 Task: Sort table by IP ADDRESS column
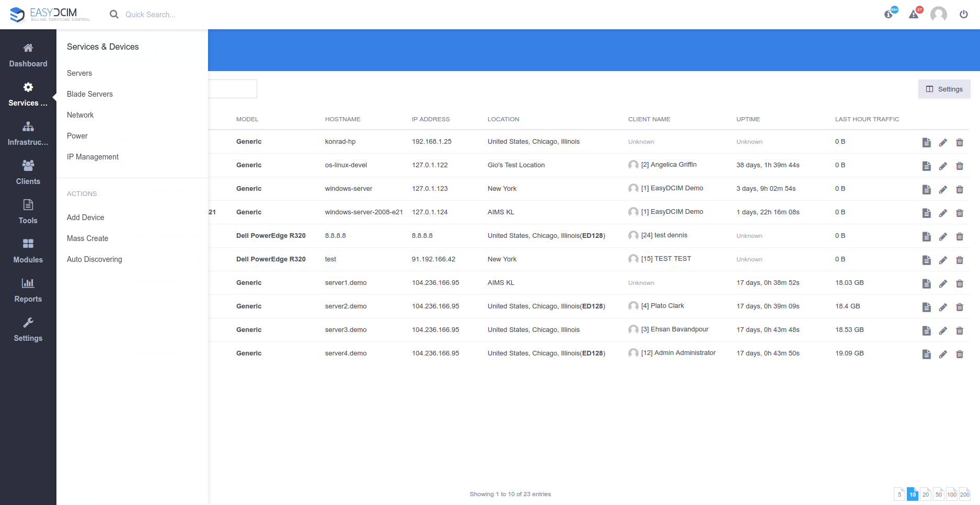[431, 119]
